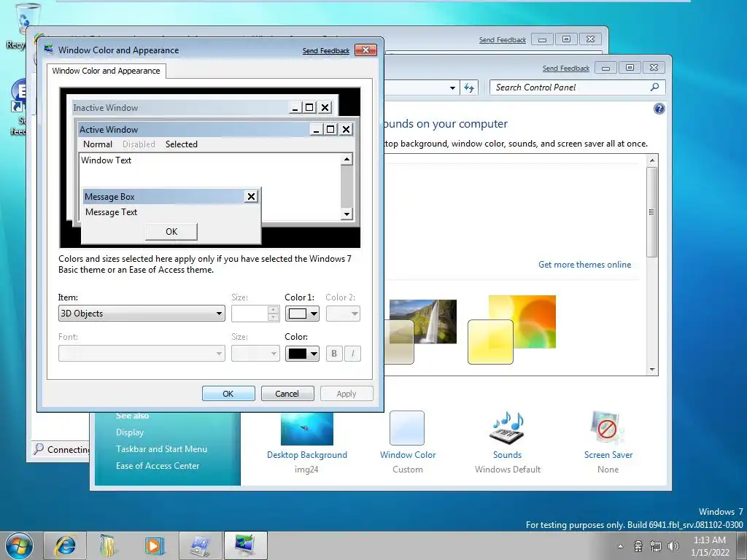Click Send Feedback in appearance dialog title
This screenshot has width=747, height=560.
pos(326,50)
